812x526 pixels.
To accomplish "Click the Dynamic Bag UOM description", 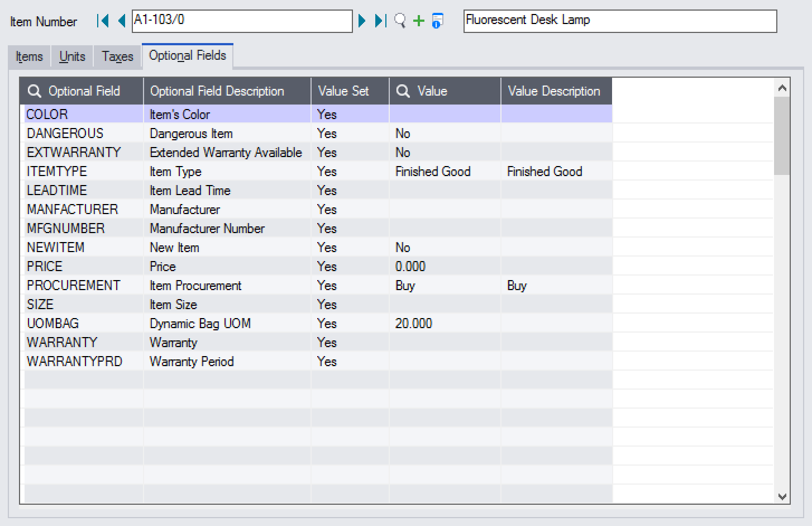I will (227, 323).
